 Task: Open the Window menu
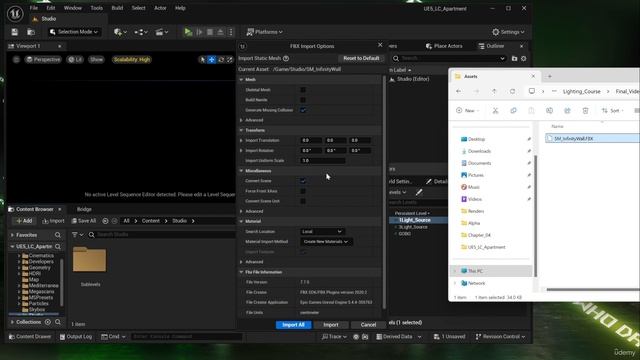(x=73, y=8)
